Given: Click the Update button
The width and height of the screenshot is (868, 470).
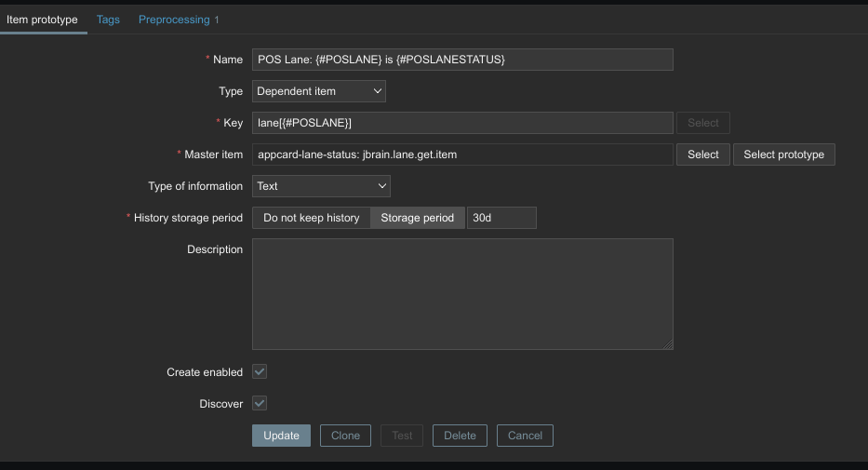Looking at the screenshot, I should point(281,436).
